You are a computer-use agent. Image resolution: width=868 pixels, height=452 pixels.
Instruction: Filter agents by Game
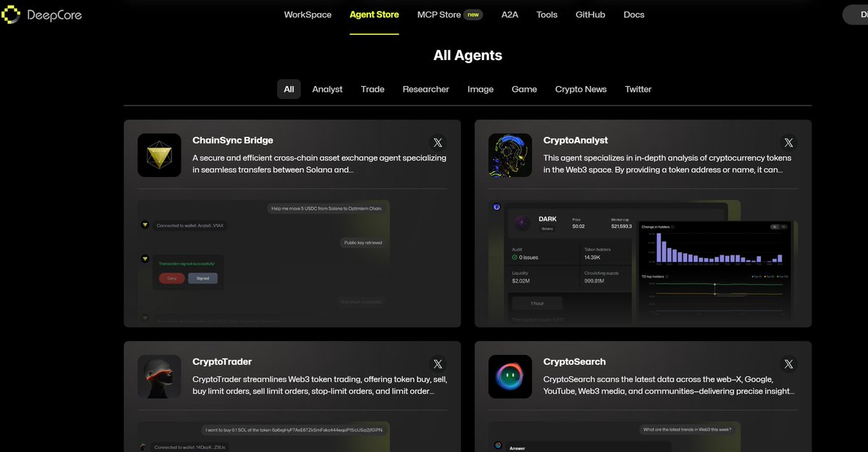[x=524, y=89]
